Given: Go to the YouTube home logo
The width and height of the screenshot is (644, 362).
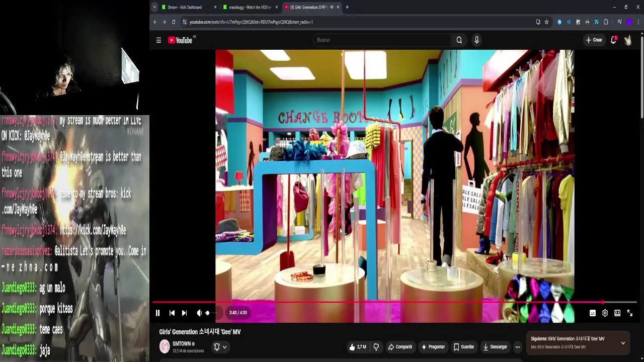Looking at the screenshot, I should [181, 40].
